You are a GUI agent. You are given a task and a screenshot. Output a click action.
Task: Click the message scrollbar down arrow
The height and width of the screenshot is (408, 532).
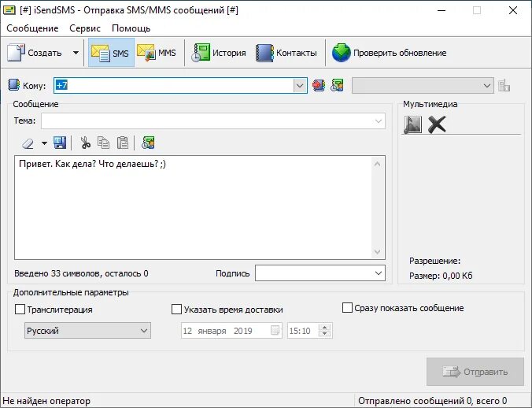coord(377,252)
